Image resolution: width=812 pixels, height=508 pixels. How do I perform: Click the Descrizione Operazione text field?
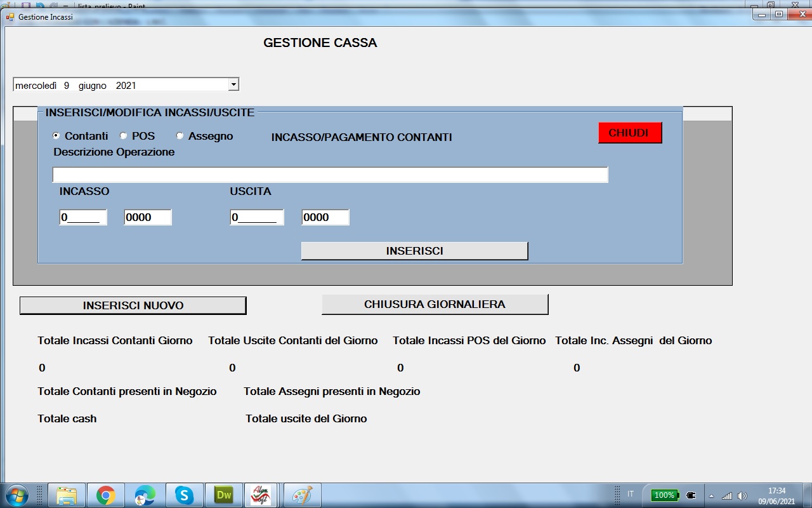tap(330, 175)
